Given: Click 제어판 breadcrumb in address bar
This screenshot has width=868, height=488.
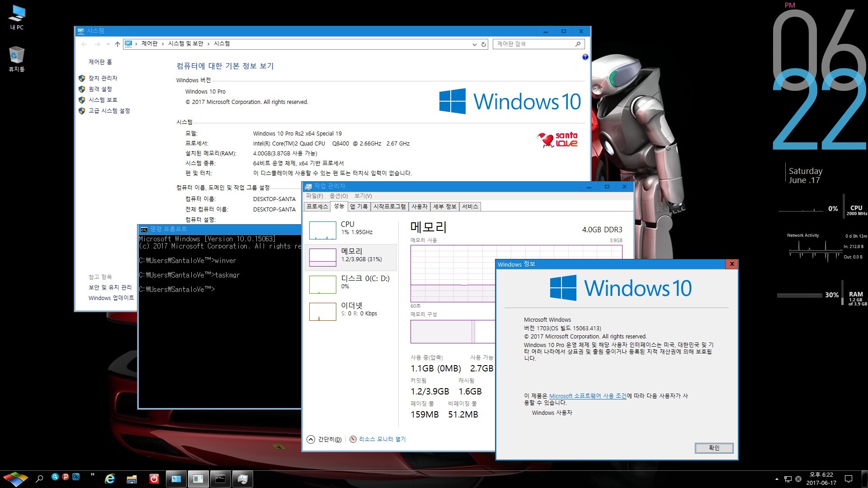Looking at the screenshot, I should coord(149,43).
